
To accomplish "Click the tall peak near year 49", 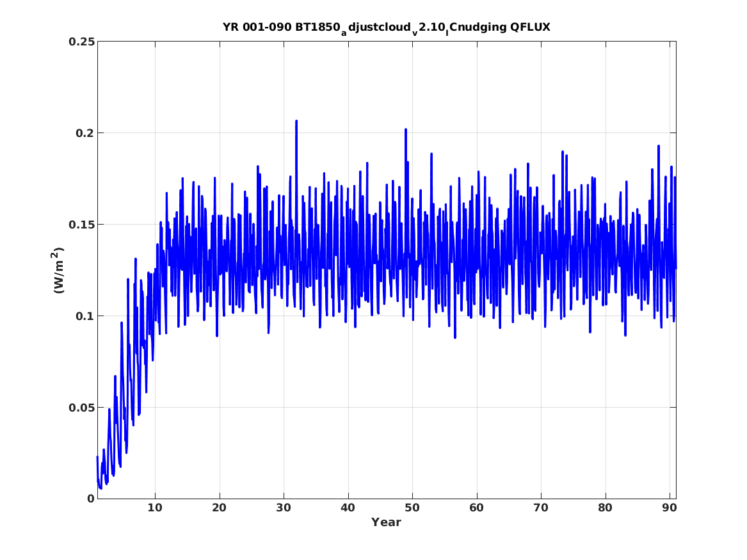I will tap(405, 130).
